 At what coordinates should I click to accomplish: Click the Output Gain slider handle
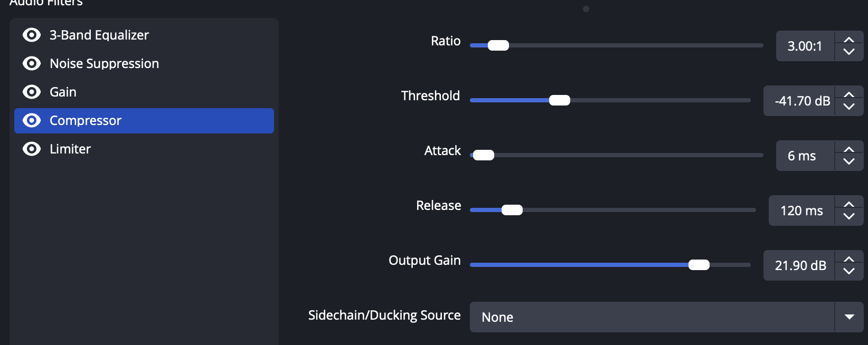coord(699,265)
